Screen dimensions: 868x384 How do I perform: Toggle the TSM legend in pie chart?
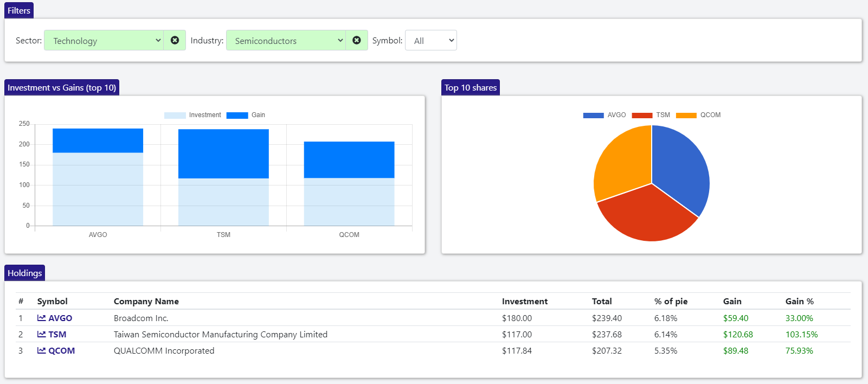pos(651,115)
